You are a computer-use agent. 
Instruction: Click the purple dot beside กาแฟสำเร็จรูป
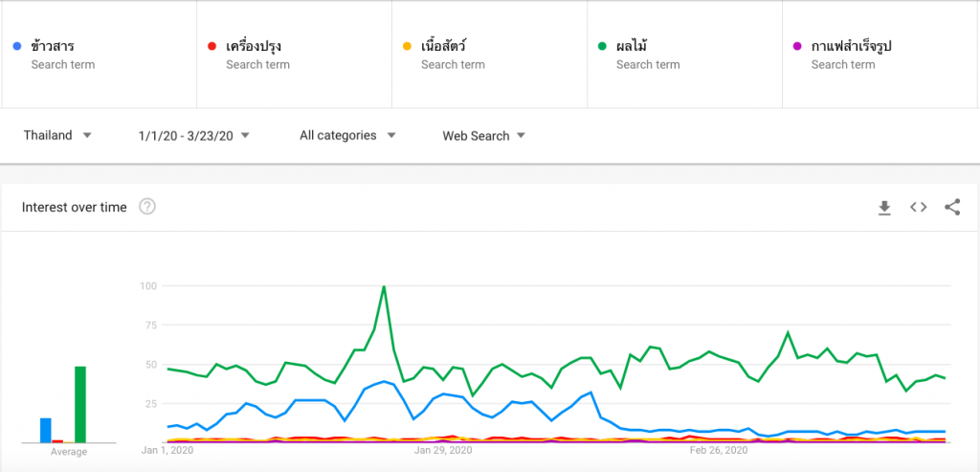pyautogui.click(x=797, y=46)
